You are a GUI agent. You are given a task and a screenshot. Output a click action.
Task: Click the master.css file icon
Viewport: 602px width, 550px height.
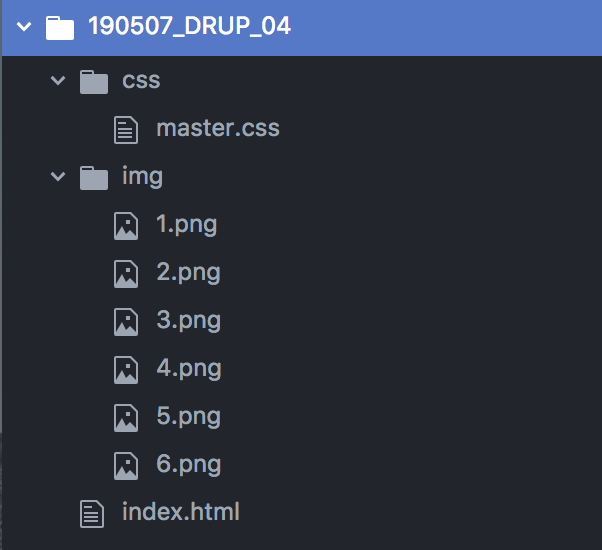126,130
